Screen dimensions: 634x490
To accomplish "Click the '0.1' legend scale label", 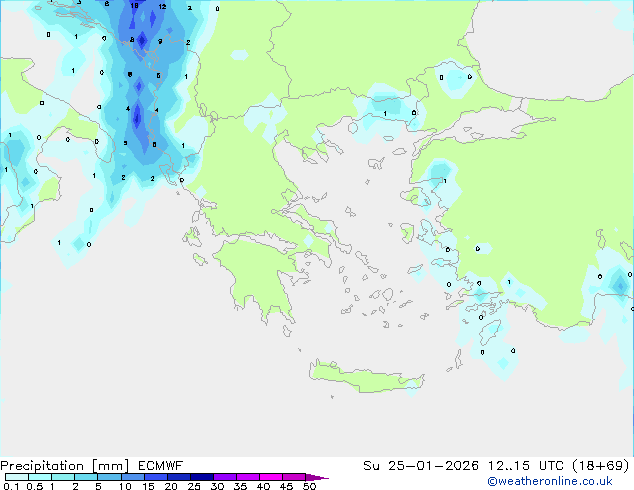I will (11, 486).
